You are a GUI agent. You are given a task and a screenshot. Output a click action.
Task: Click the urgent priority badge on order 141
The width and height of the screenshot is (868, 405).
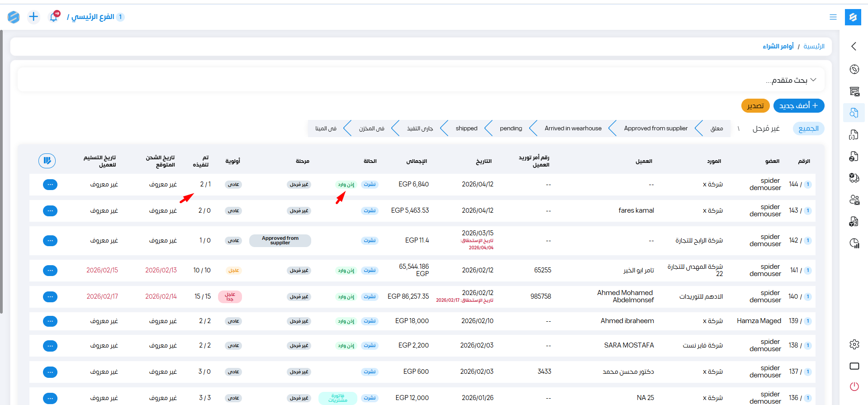[x=233, y=271]
